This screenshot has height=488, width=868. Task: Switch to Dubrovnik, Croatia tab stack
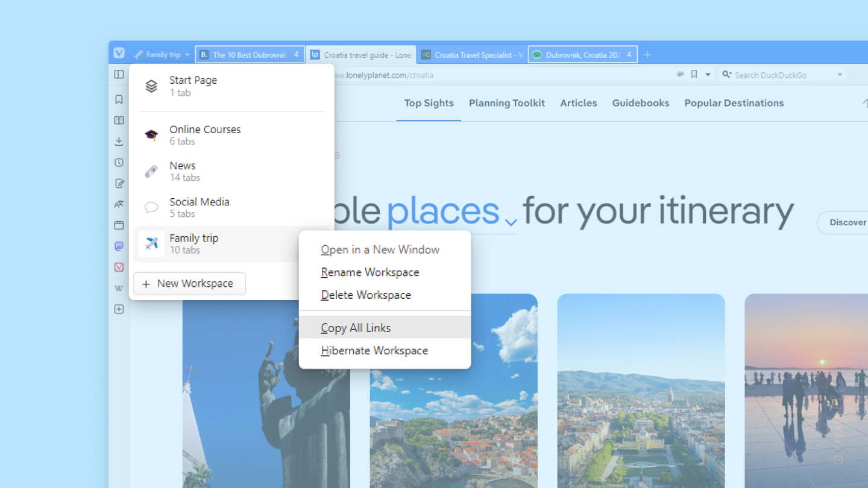583,55
